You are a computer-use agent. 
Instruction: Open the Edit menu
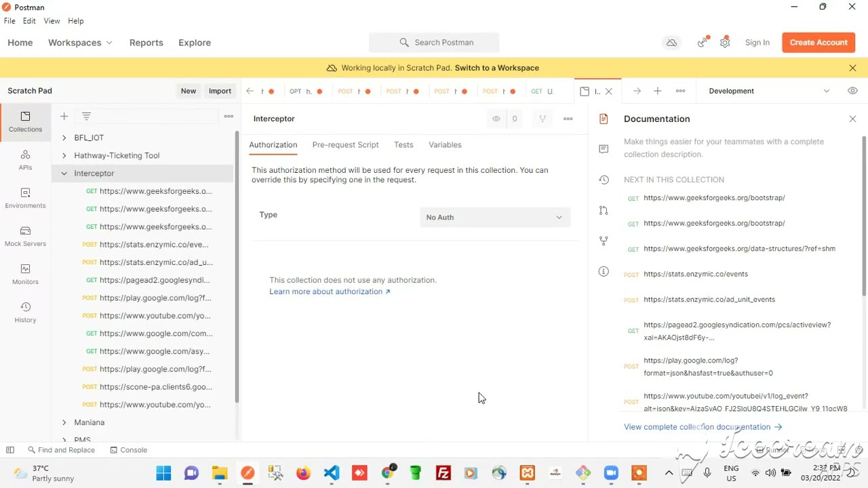point(29,21)
